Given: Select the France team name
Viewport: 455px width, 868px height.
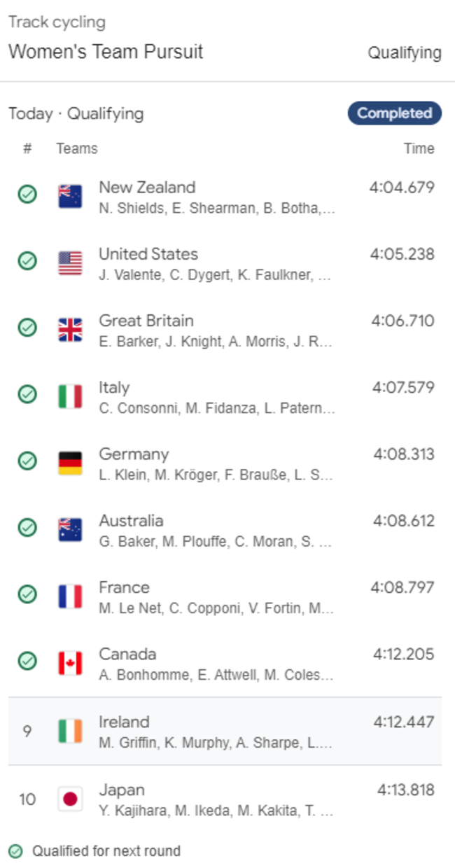Looking at the screenshot, I should pyautogui.click(x=124, y=587).
